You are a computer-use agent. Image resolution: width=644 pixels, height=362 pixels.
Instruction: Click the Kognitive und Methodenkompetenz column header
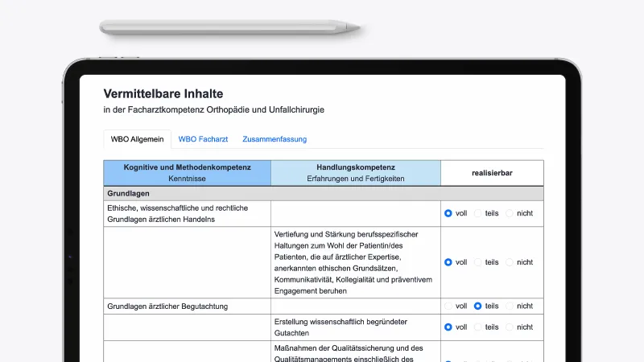pyautogui.click(x=187, y=173)
